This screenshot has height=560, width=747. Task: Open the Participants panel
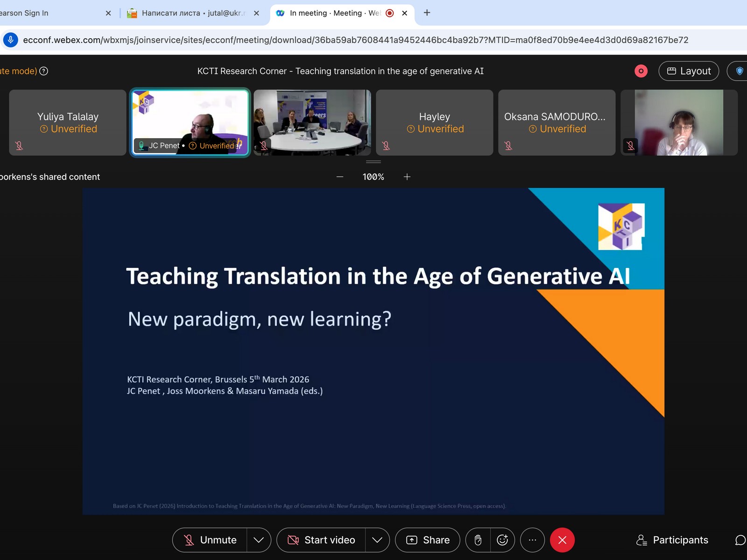click(672, 540)
